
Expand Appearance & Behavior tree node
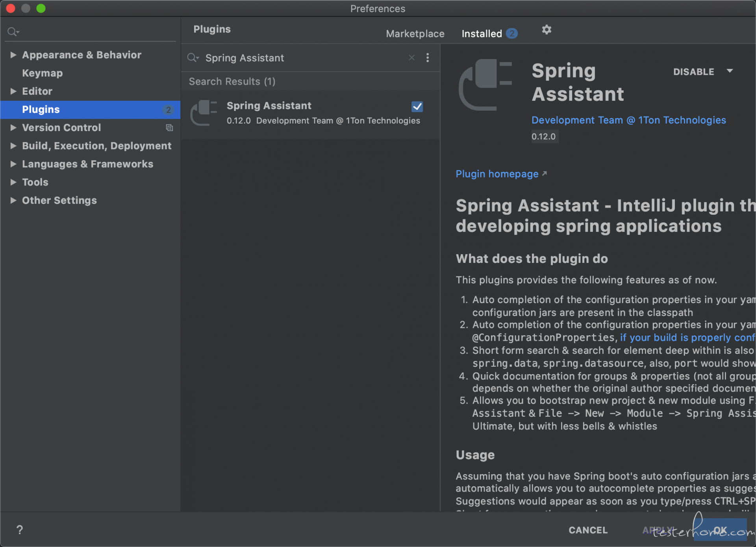(x=13, y=55)
